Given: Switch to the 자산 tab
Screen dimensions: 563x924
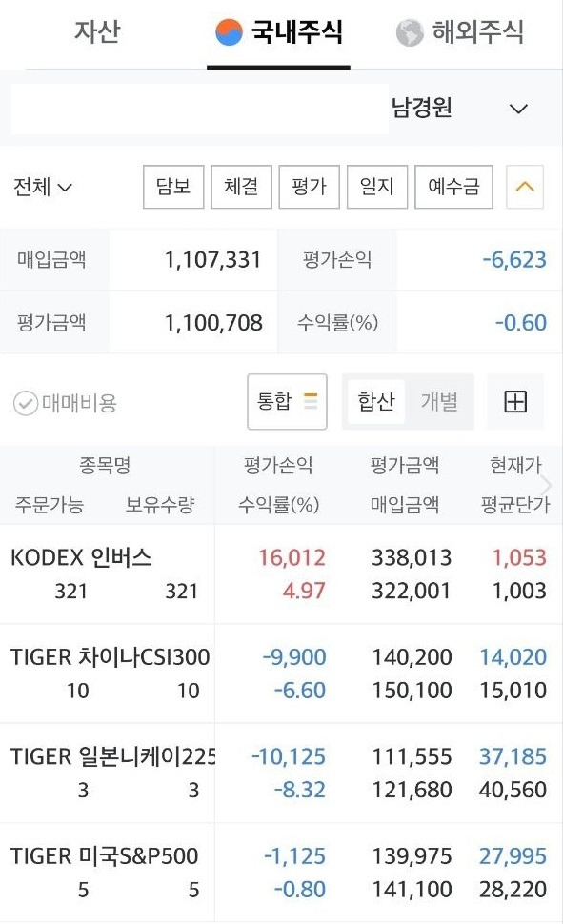Looking at the screenshot, I should pos(97,31).
